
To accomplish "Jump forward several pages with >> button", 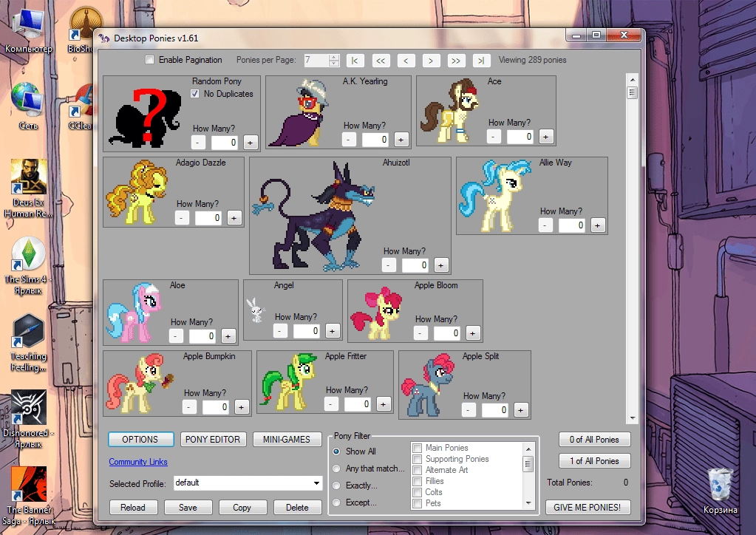I will pos(456,61).
